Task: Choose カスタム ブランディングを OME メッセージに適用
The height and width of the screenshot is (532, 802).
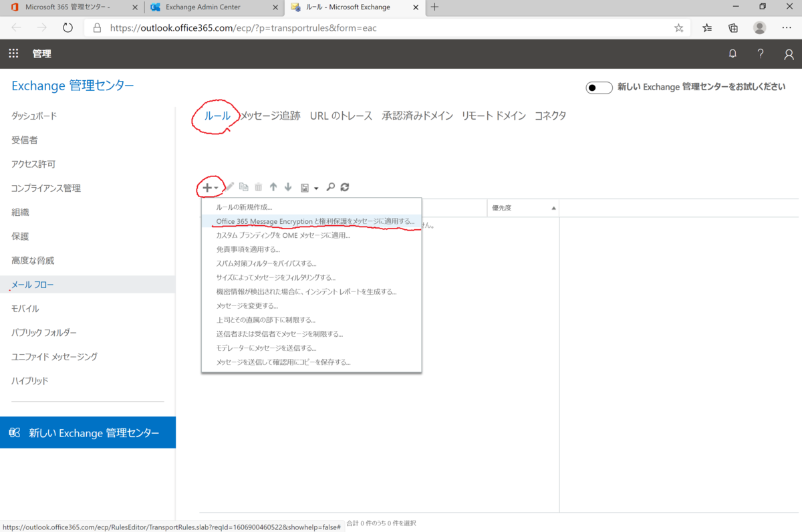Action: point(311,235)
